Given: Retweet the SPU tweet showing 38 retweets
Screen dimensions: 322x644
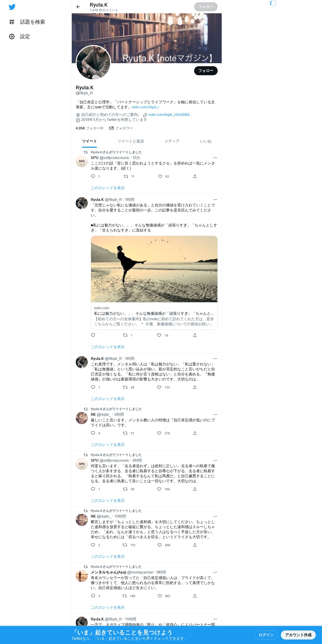Looking at the screenshot, I should [x=125, y=489].
